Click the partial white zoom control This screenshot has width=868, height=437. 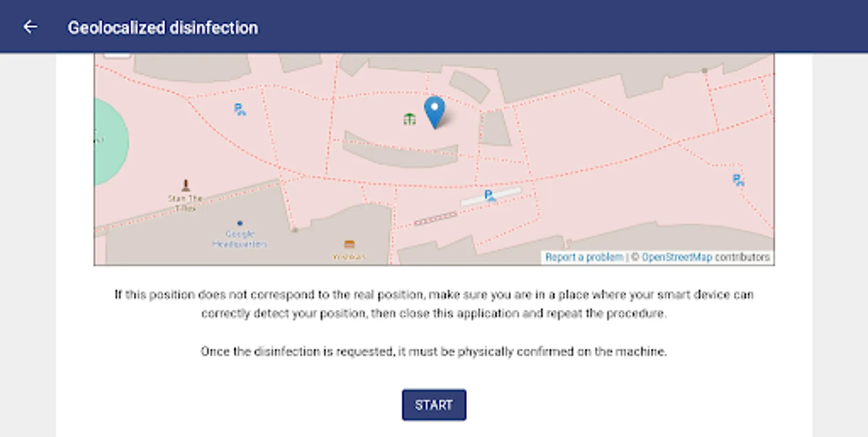pyautogui.click(x=117, y=55)
